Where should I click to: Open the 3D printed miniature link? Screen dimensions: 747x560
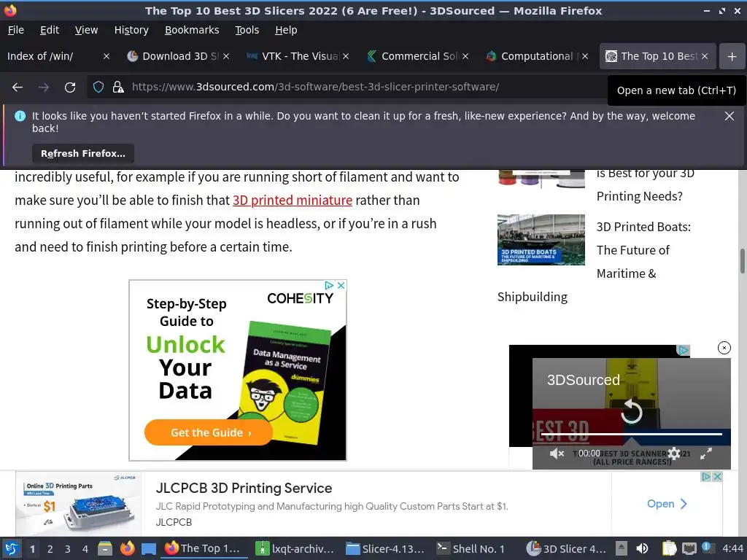pyautogui.click(x=292, y=200)
